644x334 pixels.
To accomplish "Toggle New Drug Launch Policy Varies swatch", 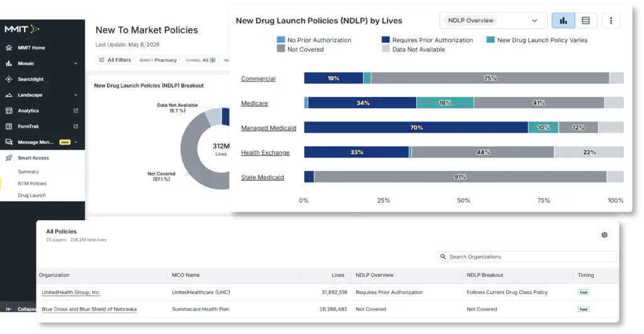I will click(x=491, y=40).
